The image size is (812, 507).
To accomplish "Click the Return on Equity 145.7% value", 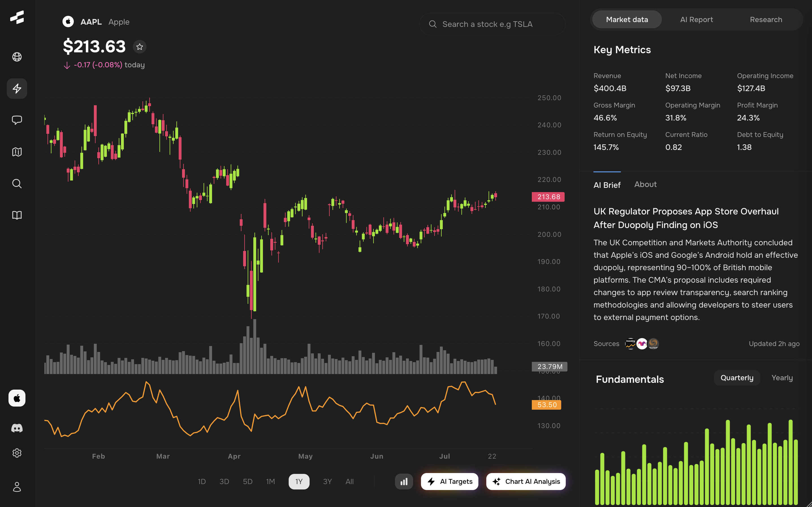I will point(606,147).
